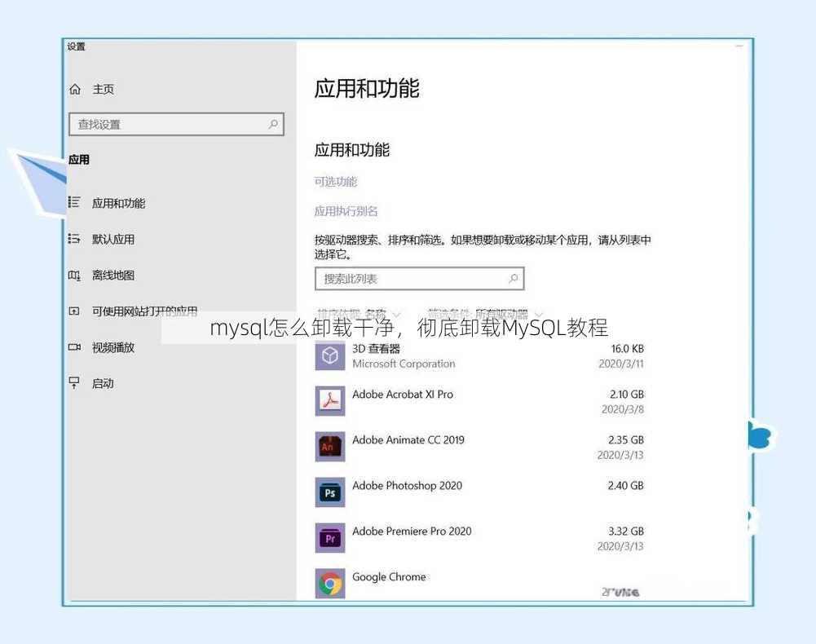This screenshot has height=644, width=816.
Task: Open 默认应用 in the sidebar
Action: (x=113, y=239)
